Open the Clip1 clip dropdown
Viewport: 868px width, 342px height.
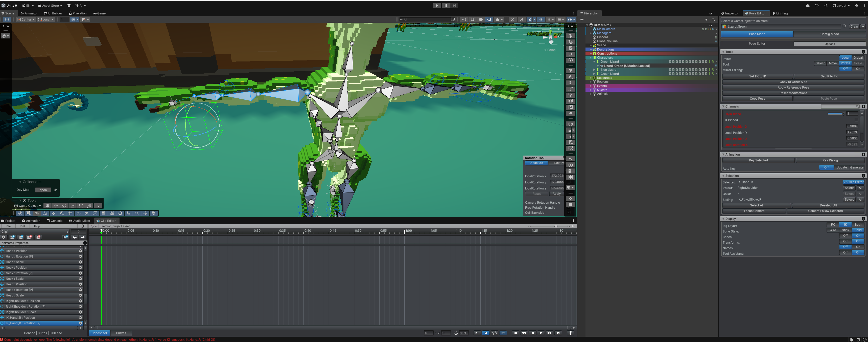coord(35,232)
